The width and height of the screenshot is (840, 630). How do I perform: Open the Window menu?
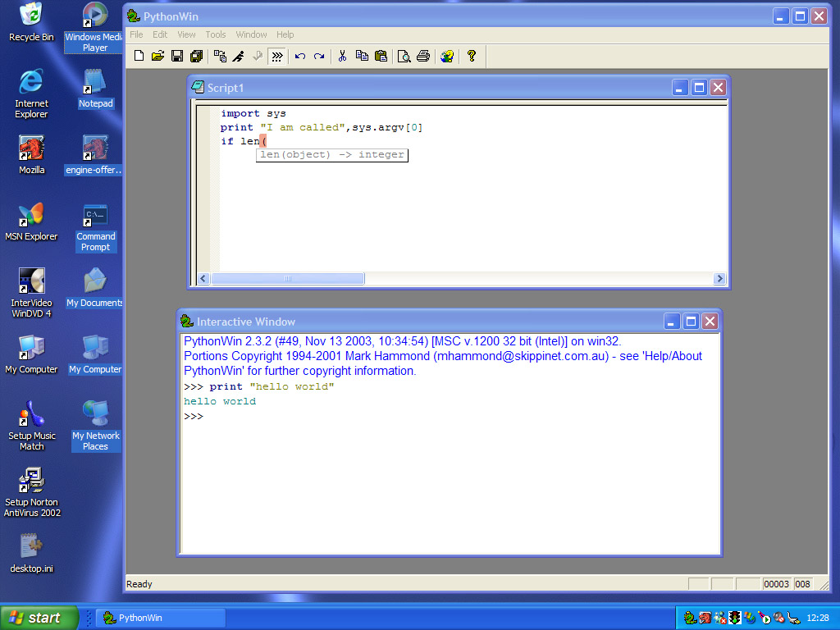click(x=251, y=34)
